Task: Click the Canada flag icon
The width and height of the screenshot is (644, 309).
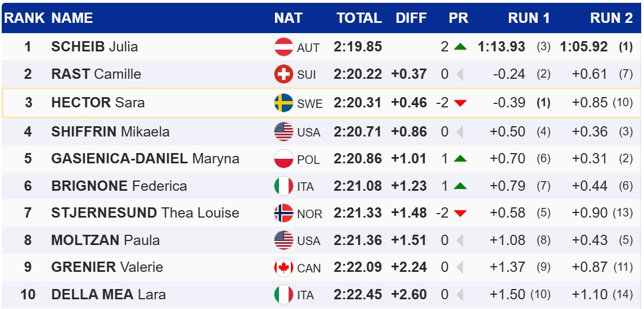Action: pyautogui.click(x=283, y=267)
